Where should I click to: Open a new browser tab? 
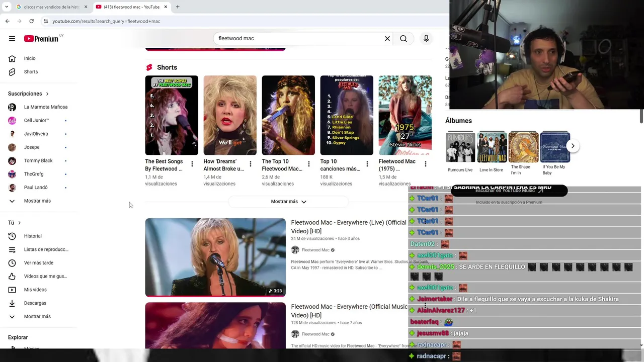178,7
